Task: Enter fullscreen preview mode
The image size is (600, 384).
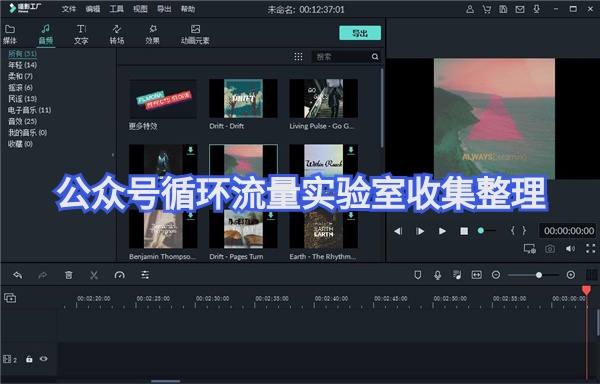Action: tap(590, 249)
